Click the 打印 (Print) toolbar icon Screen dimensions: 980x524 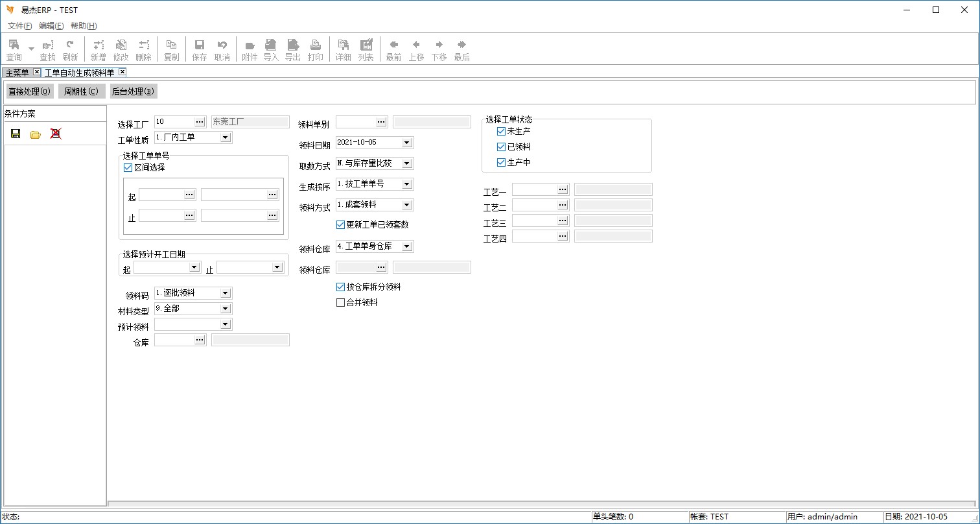316,49
